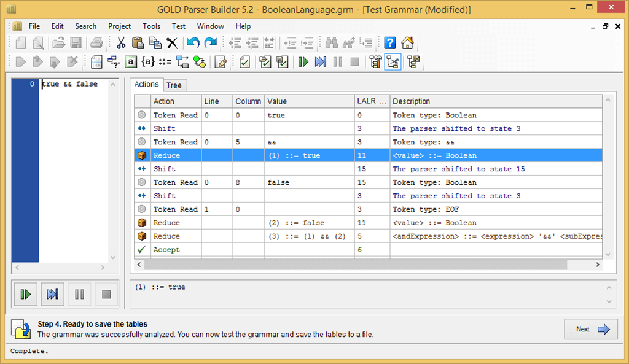Open Help via blue question mark icon
Viewport: 629px width, 364px height.
(x=390, y=43)
